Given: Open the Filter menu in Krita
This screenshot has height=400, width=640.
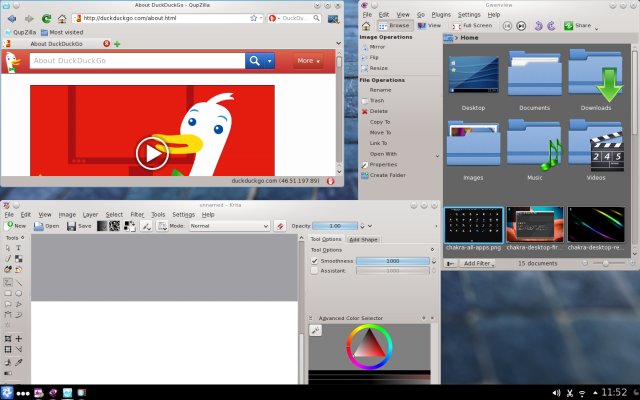Looking at the screenshot, I should (x=137, y=214).
